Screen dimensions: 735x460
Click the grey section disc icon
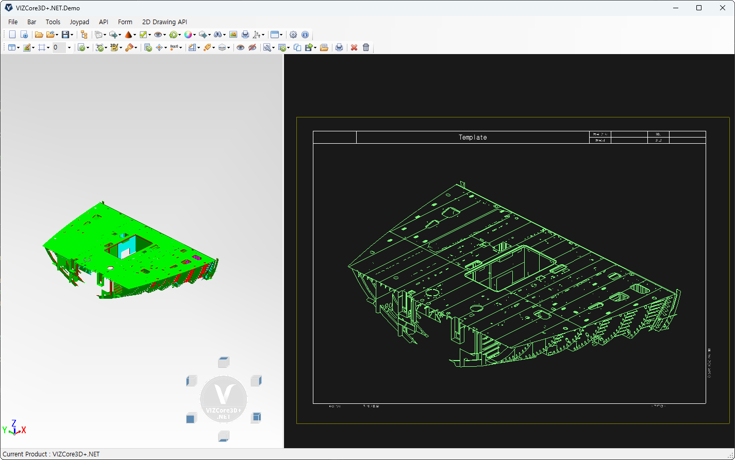point(222,47)
